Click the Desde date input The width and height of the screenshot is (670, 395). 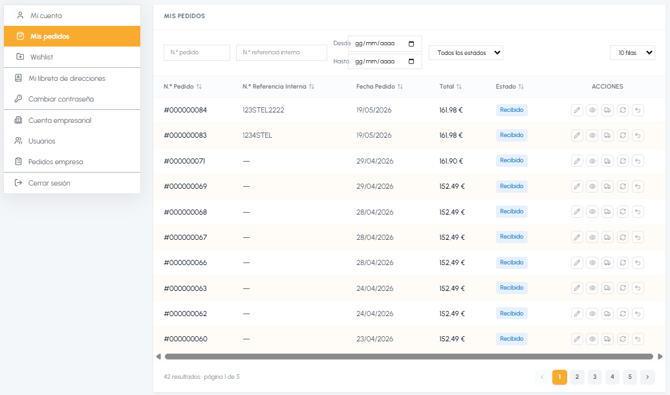385,44
